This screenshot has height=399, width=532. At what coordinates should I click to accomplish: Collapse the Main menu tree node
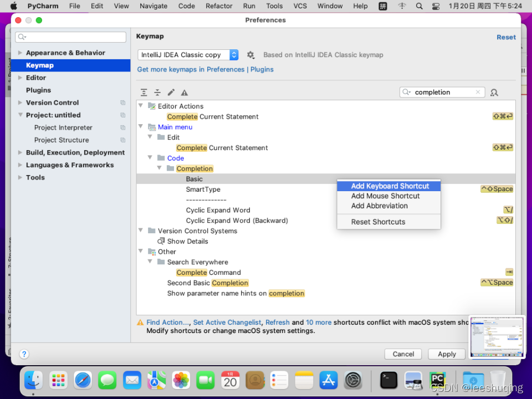coord(141,126)
